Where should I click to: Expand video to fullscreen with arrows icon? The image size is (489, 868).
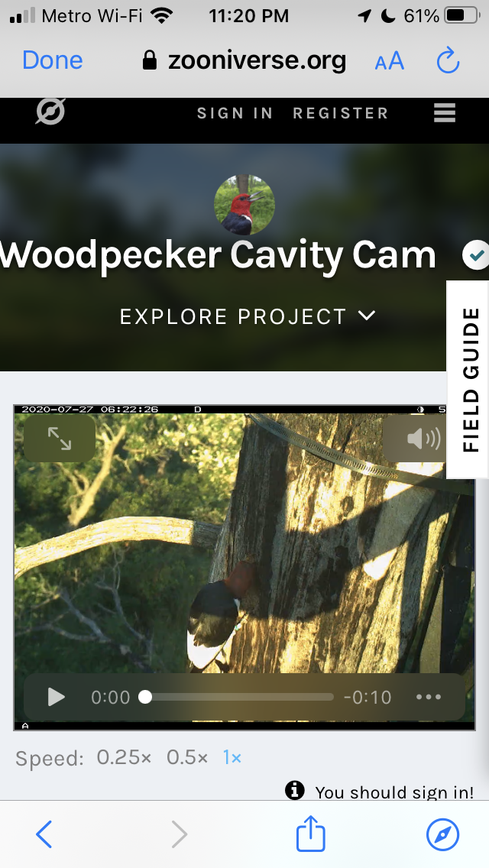pyautogui.click(x=60, y=439)
